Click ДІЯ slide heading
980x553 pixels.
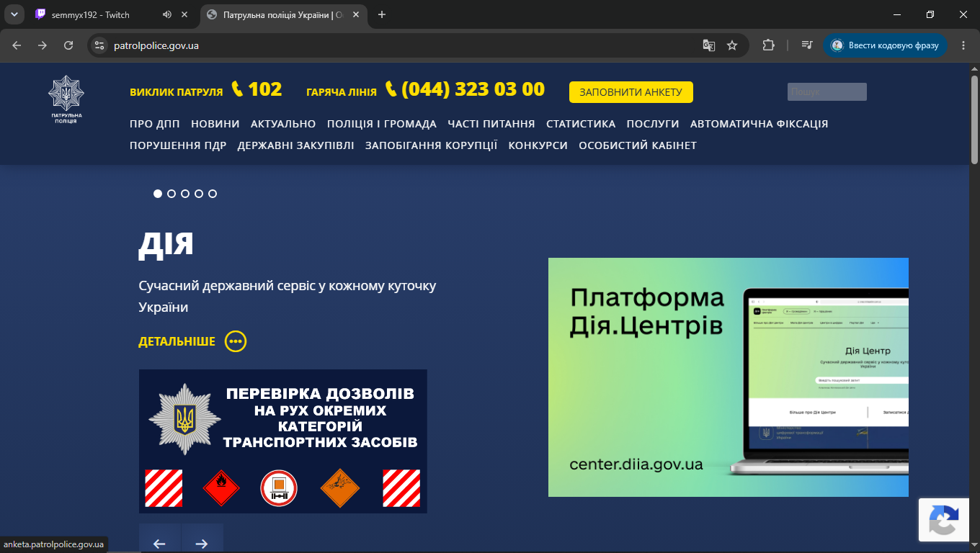[x=166, y=245]
